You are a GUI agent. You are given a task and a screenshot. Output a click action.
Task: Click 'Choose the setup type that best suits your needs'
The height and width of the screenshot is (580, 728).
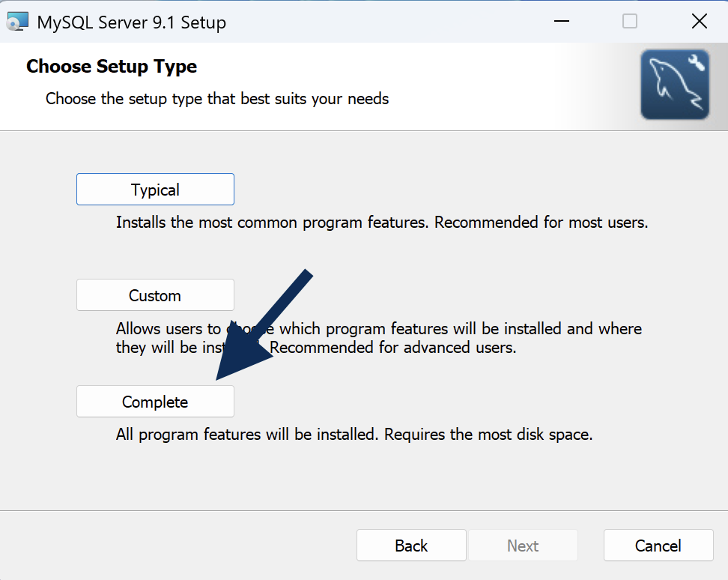point(216,99)
